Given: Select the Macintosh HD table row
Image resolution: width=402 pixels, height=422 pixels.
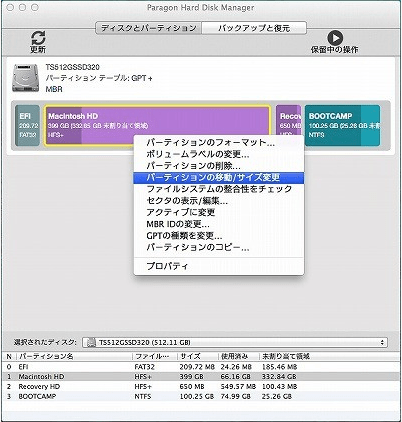Looking at the screenshot, I should coord(201,377).
